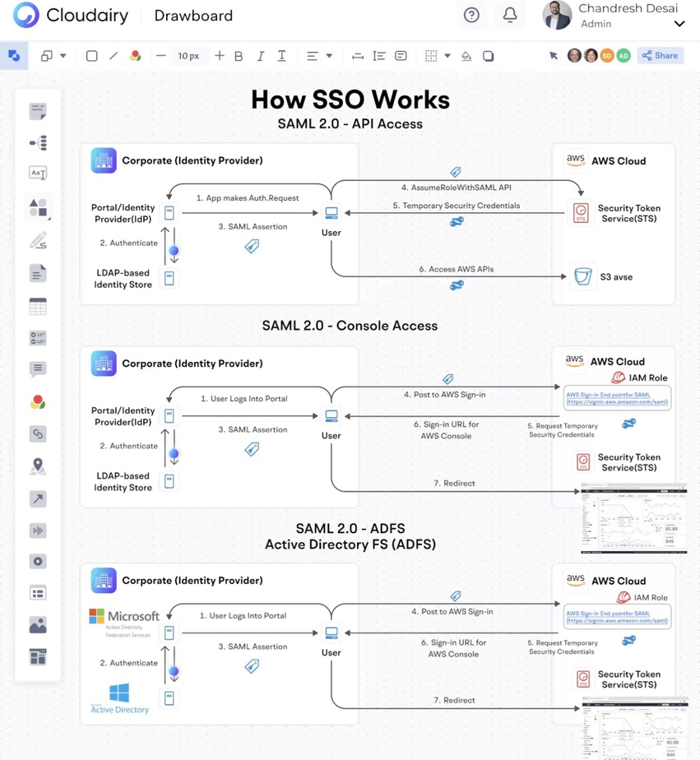
Task: Click the blue shapes icon in toolbar
Action: (14, 56)
